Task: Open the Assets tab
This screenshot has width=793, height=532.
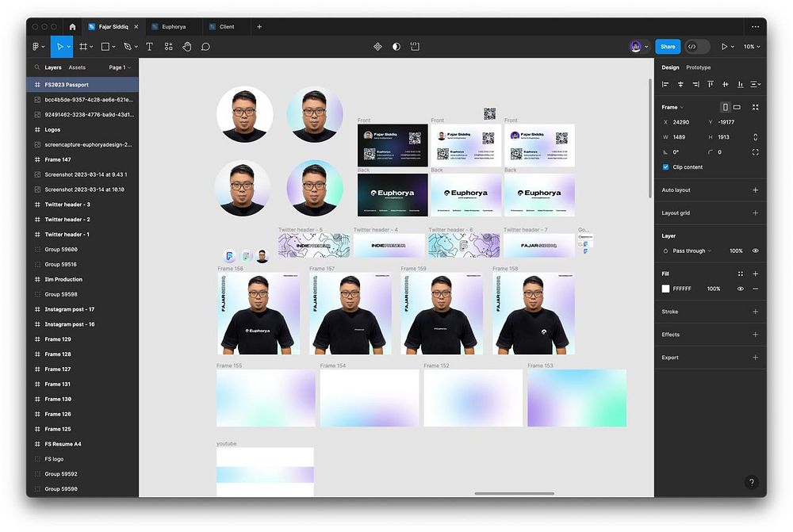Action: point(77,67)
